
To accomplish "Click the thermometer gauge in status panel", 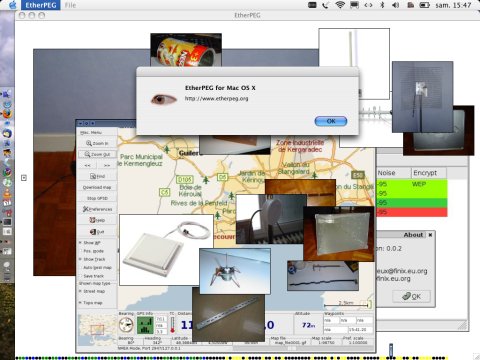I will tap(172, 325).
